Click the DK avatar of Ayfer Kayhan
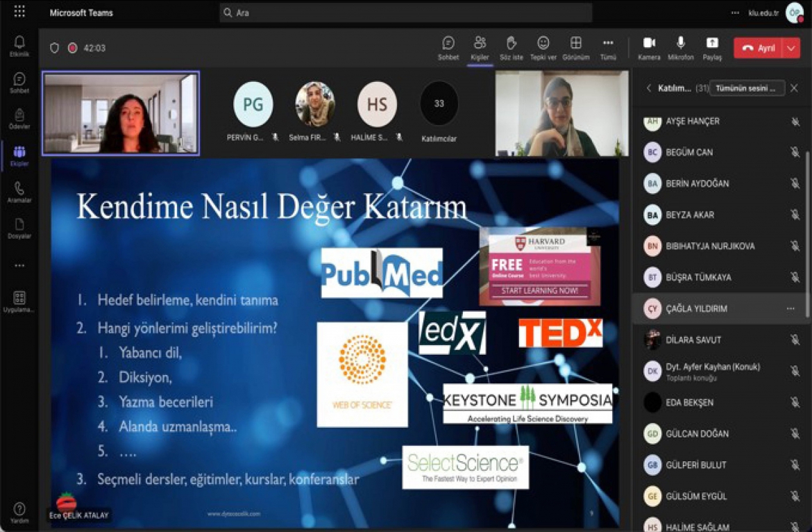 pyautogui.click(x=652, y=371)
